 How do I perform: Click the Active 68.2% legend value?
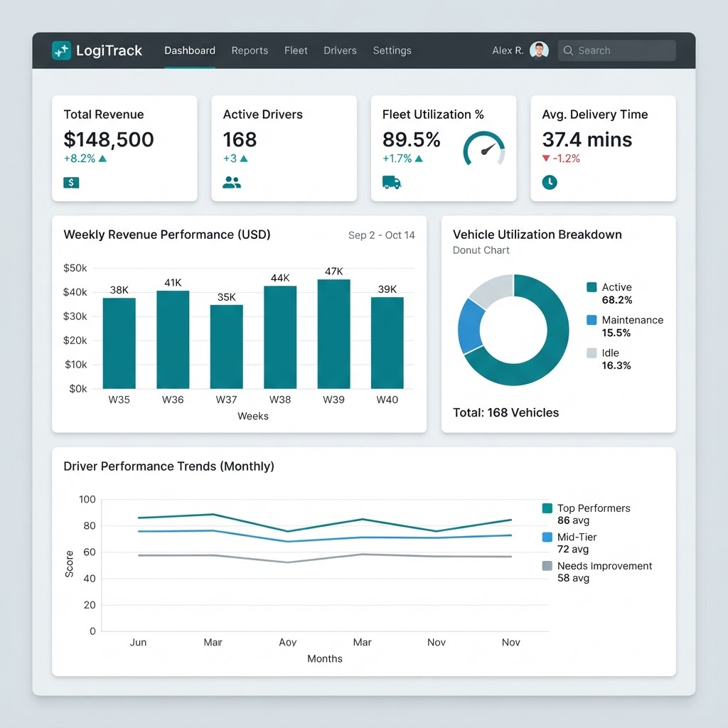click(617, 300)
